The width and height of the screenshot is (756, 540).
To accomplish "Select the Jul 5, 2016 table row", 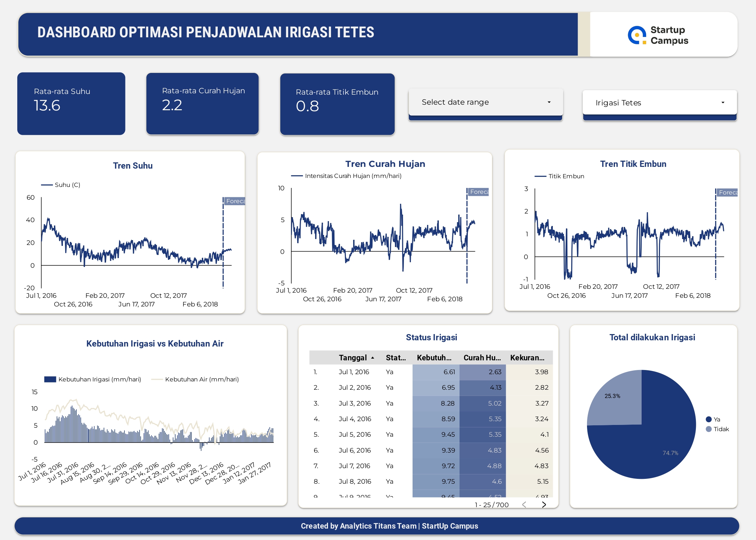I will pyautogui.click(x=355, y=435).
